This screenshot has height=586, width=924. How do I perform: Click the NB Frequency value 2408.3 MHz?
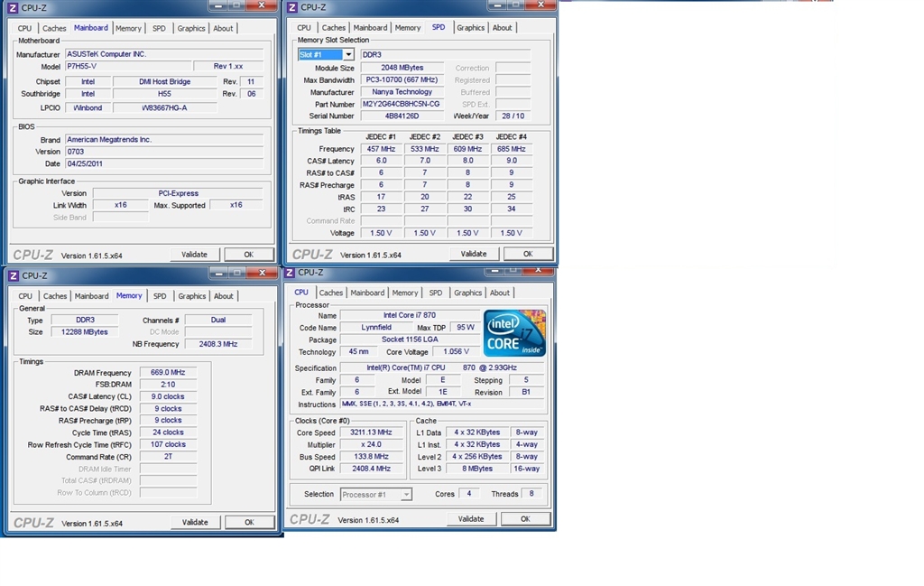(x=218, y=344)
